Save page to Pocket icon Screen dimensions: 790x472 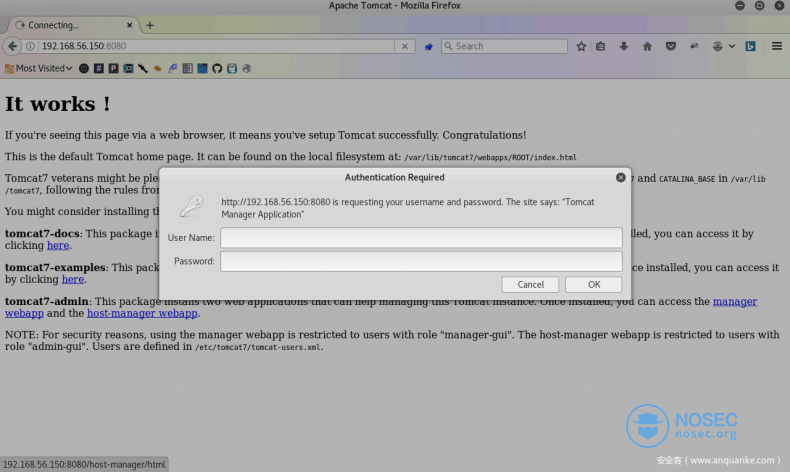tap(671, 46)
